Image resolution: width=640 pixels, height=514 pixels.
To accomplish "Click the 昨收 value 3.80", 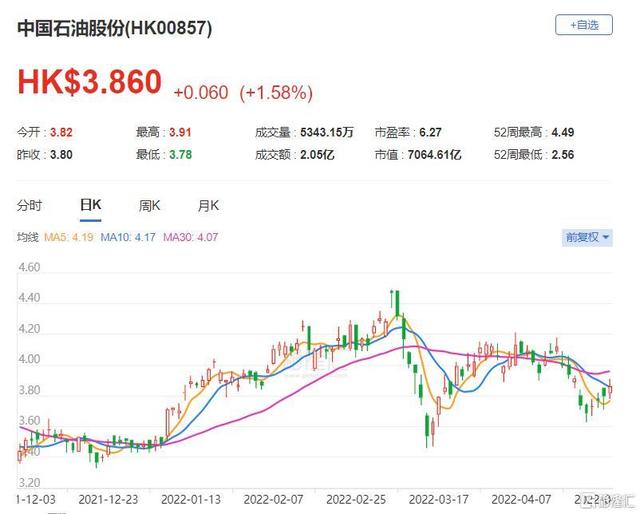I will [x=61, y=155].
